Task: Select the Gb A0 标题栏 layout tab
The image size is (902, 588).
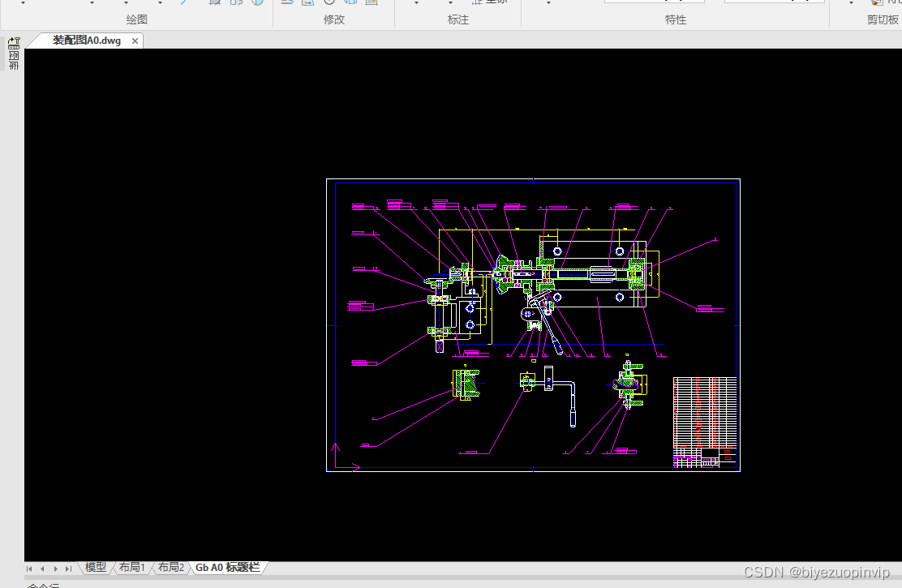Action: pyautogui.click(x=228, y=567)
